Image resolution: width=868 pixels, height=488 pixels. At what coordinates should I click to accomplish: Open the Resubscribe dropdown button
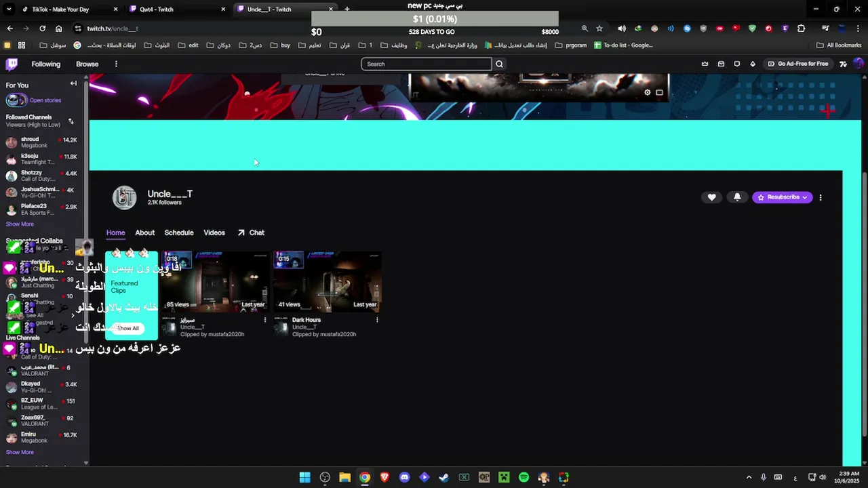click(x=782, y=197)
